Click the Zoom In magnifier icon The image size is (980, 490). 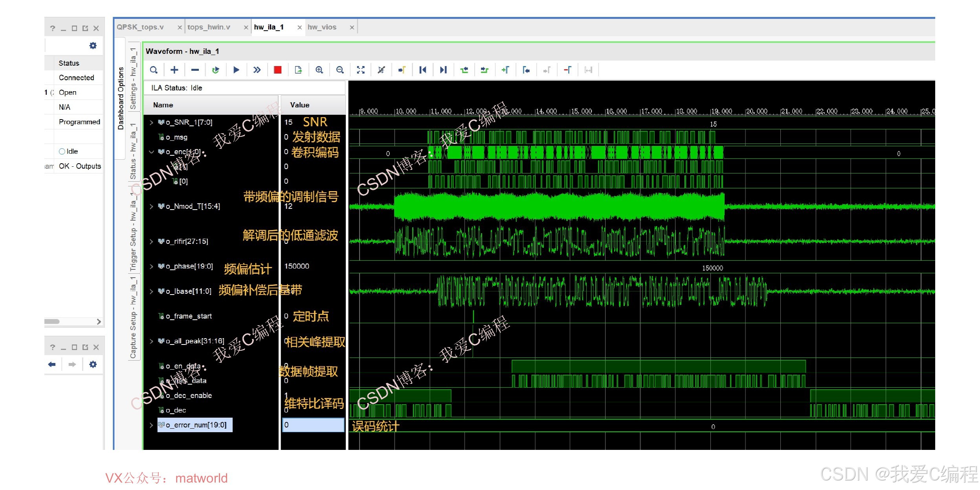[319, 70]
